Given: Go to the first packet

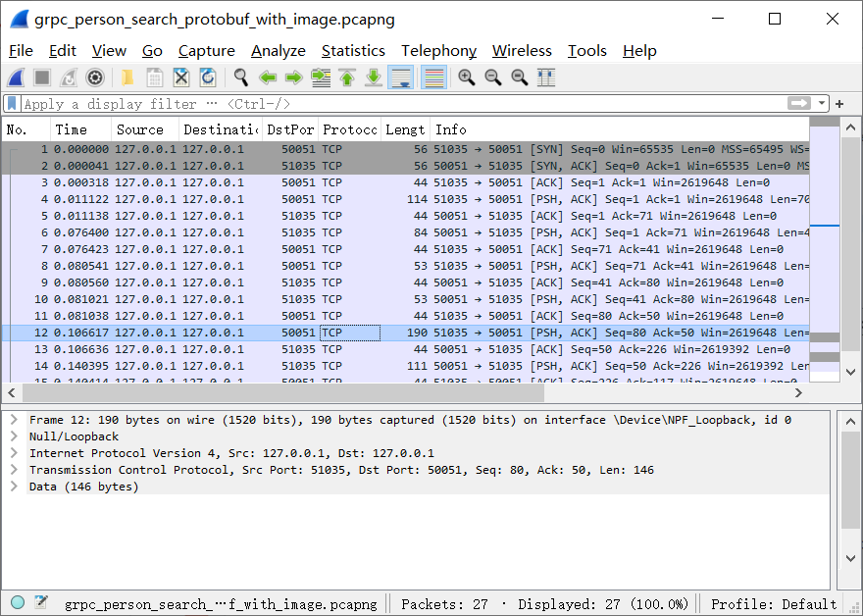Looking at the screenshot, I should coord(348,77).
